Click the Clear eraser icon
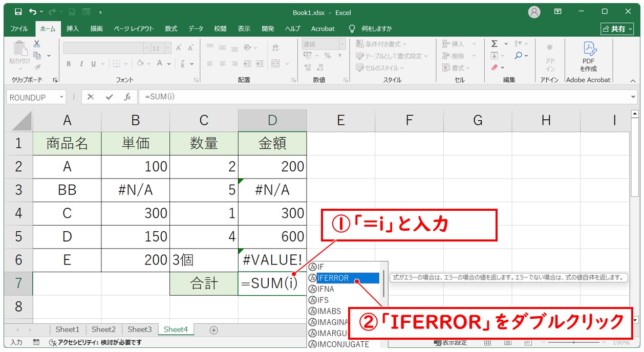 click(495, 67)
